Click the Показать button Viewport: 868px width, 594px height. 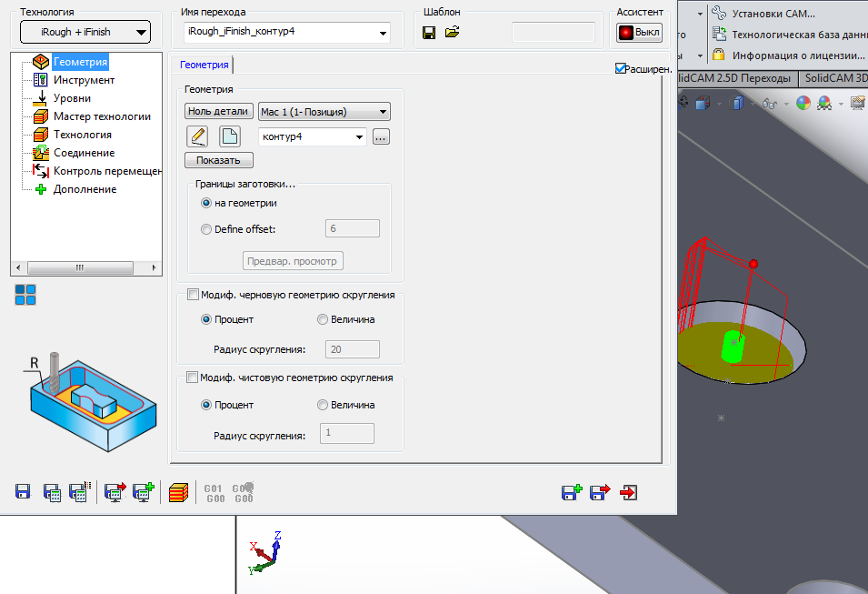coord(219,160)
